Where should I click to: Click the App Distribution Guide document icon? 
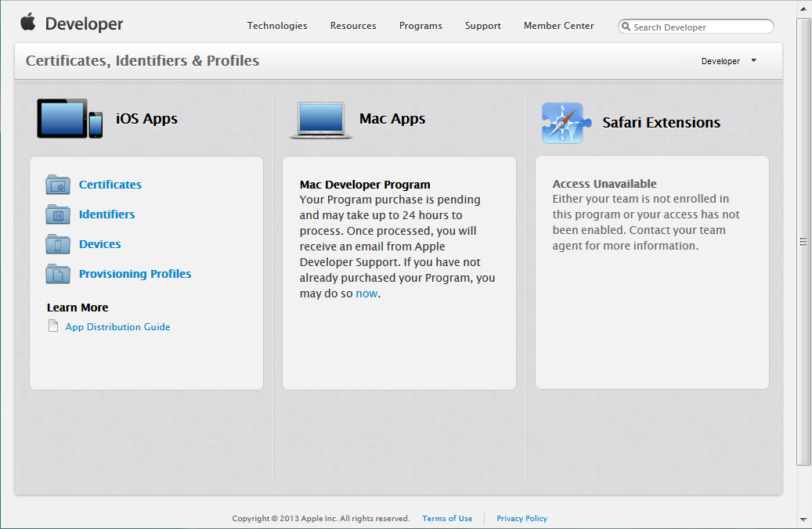click(x=52, y=326)
